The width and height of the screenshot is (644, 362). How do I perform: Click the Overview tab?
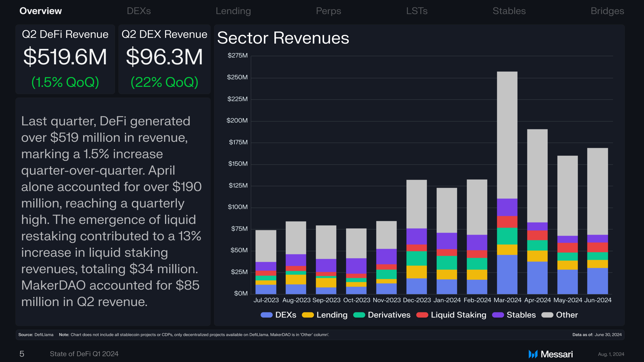click(x=41, y=11)
